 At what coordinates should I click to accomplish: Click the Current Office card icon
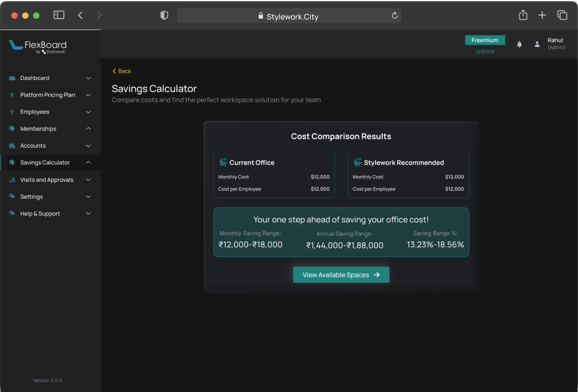(223, 162)
